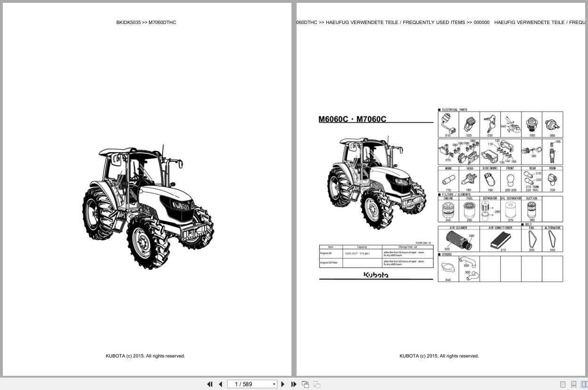Click part 020 switch image
The width and height of the screenshot is (588, 390).
click(x=469, y=124)
